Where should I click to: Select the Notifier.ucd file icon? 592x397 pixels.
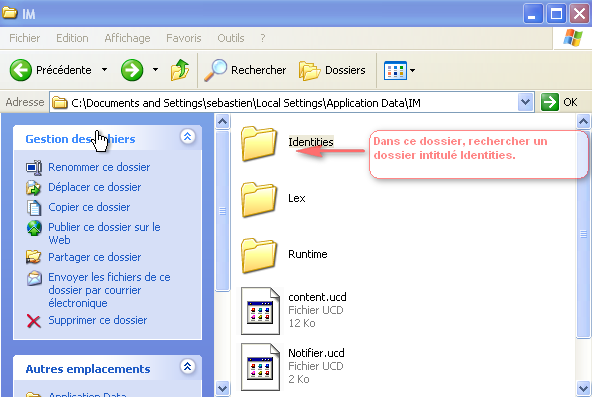[x=260, y=367]
